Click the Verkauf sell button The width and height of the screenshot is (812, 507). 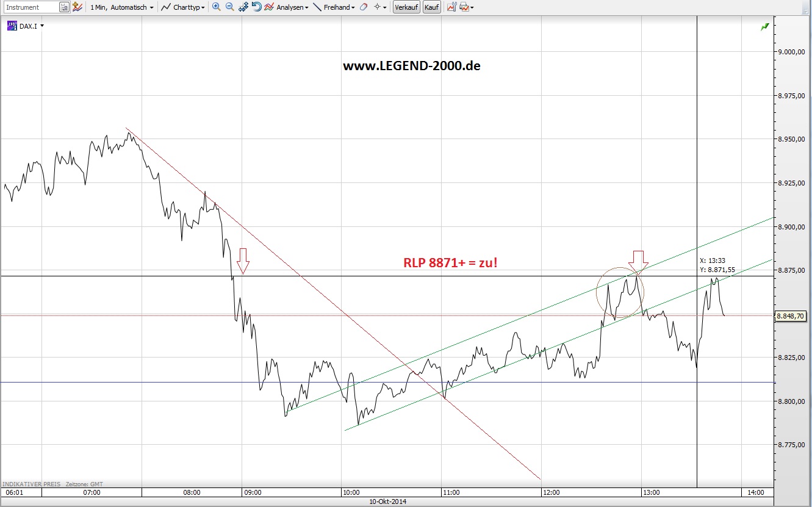point(406,7)
